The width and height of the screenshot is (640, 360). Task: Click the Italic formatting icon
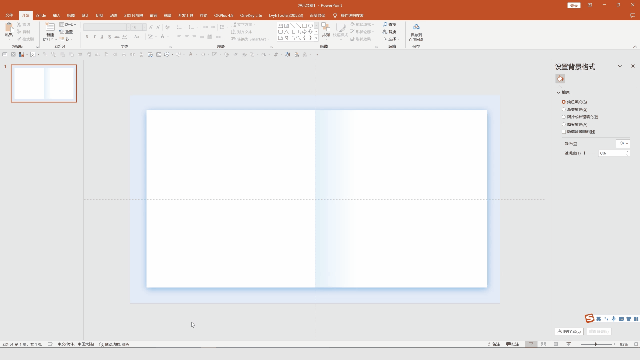(94, 37)
